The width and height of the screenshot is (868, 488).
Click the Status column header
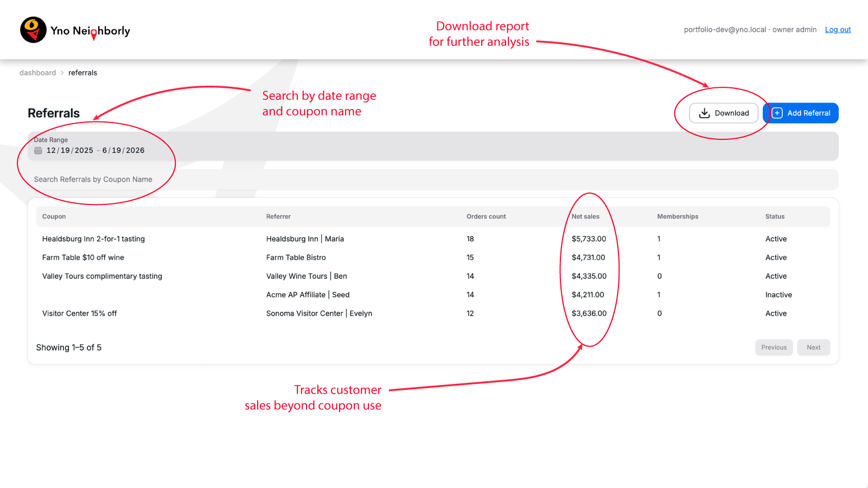pos(775,216)
